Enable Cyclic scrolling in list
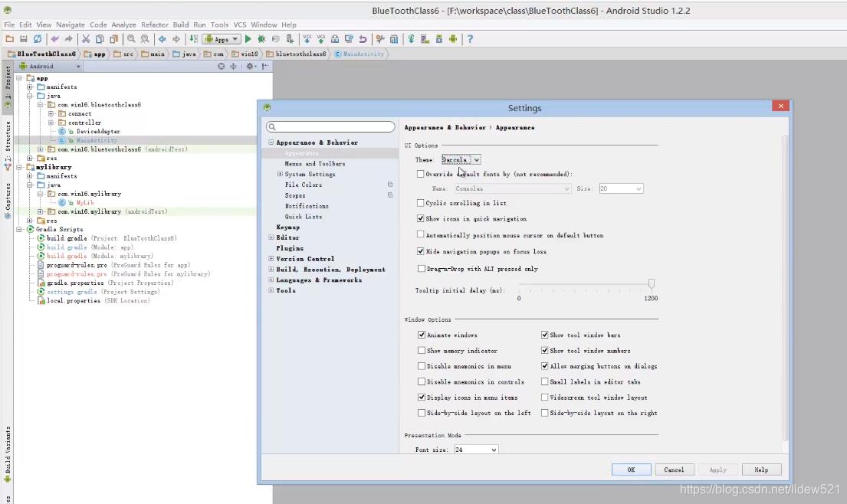 click(x=420, y=203)
